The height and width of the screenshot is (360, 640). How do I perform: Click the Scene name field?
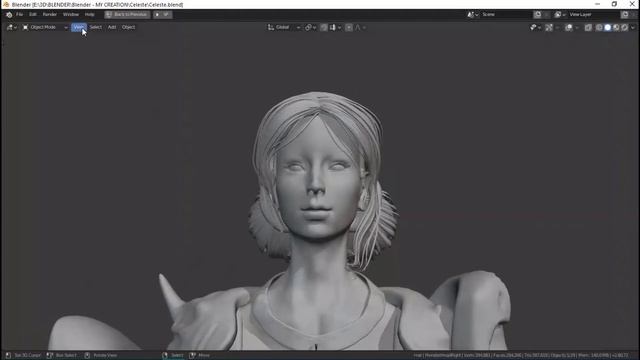tap(506, 15)
